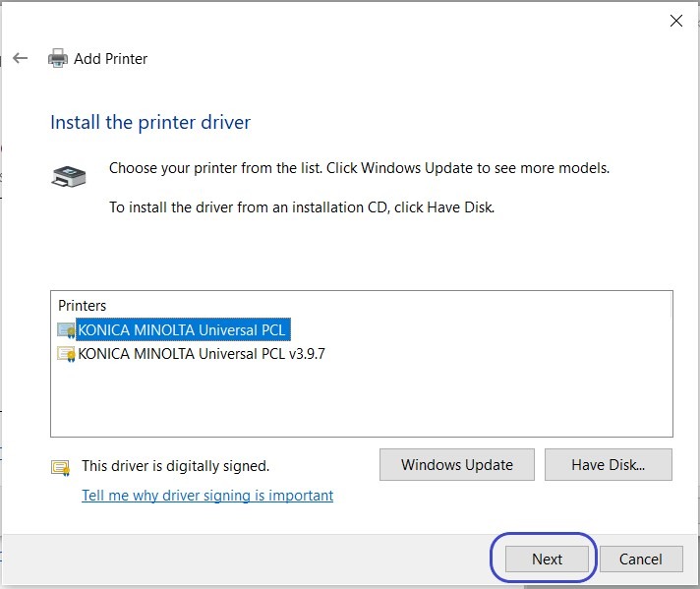This screenshot has height=589, width=700.
Task: Open 'Tell me why driver signing is important'
Action: click(207, 496)
